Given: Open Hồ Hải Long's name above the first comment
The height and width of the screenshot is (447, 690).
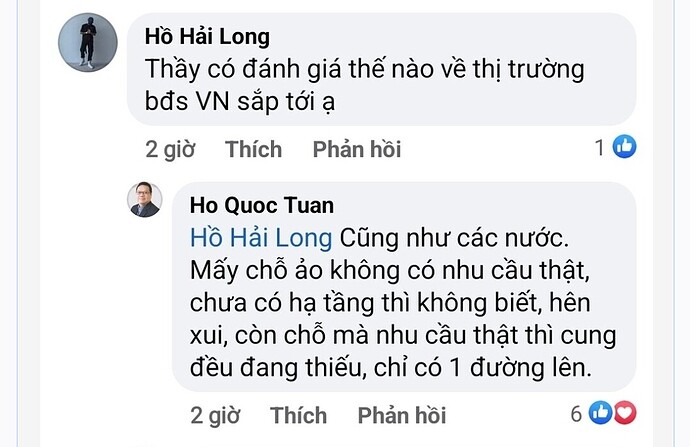Looking at the screenshot, I should pos(207,37).
